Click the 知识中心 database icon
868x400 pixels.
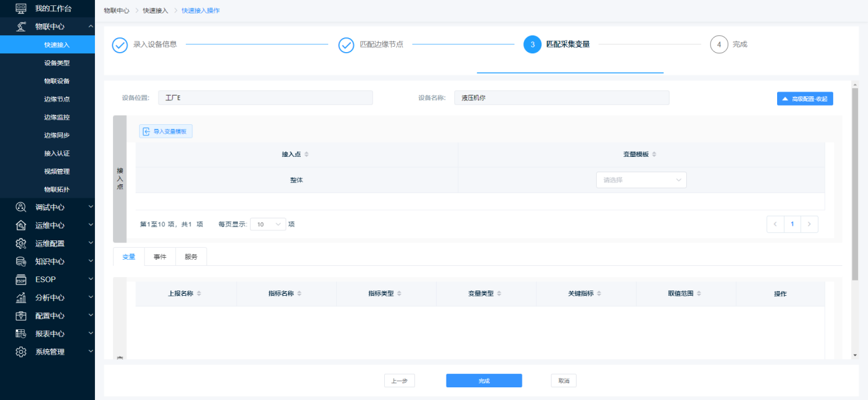(x=21, y=261)
